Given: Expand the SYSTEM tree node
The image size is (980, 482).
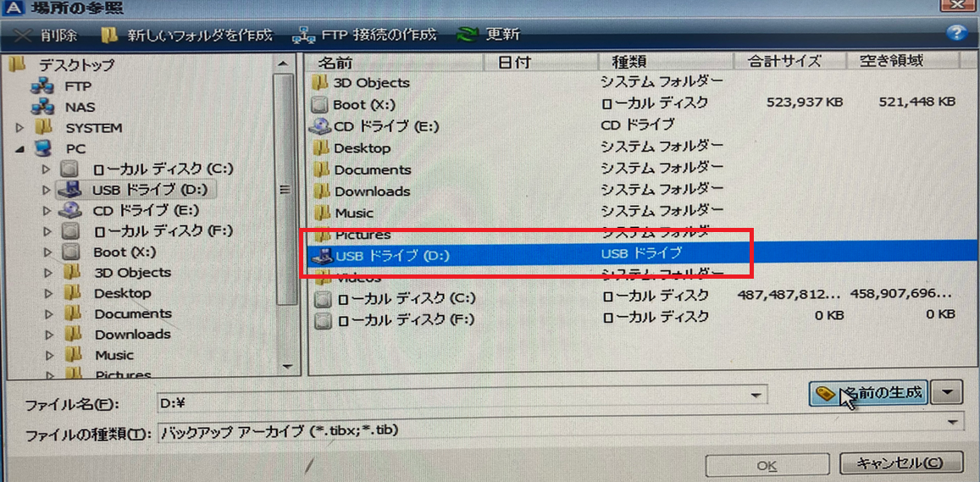Looking at the screenshot, I should point(20,128).
